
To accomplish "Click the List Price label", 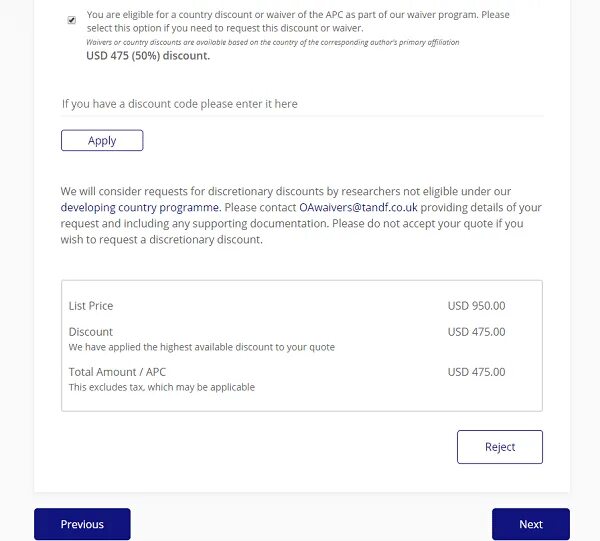I will point(91,306).
